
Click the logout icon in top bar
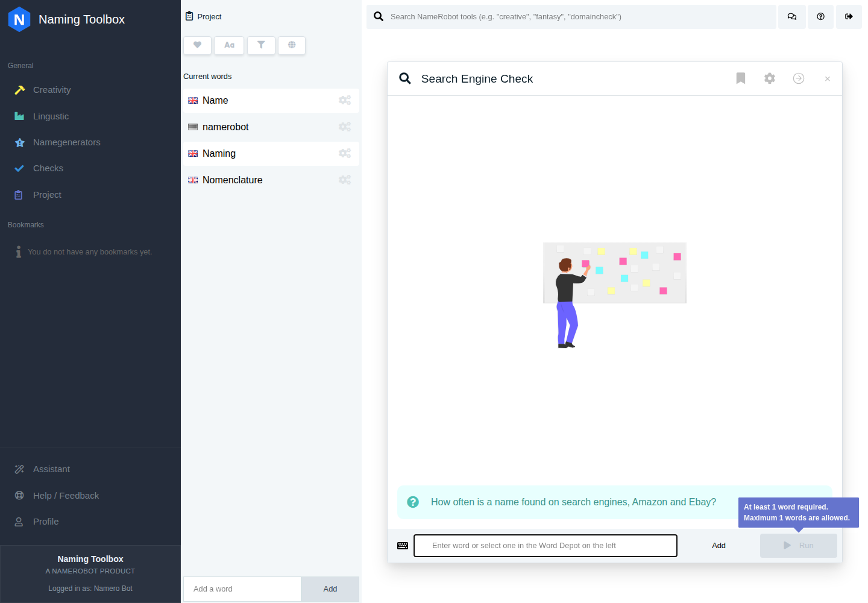849,17
